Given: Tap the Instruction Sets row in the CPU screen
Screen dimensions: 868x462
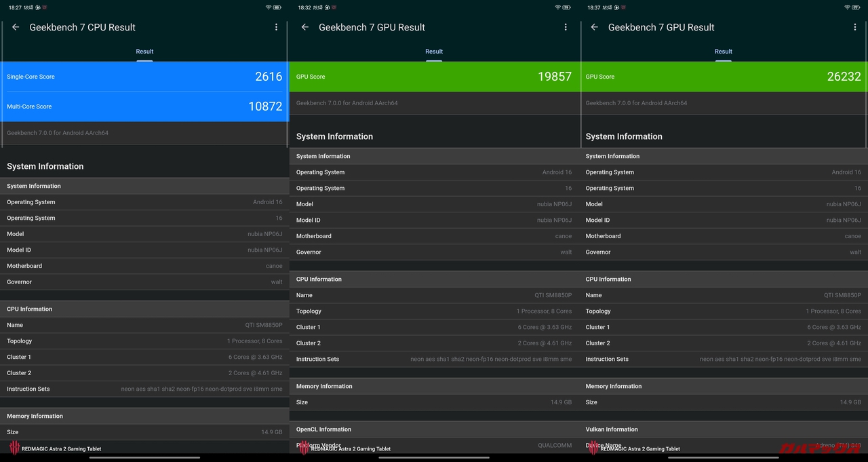Looking at the screenshot, I should pos(144,389).
